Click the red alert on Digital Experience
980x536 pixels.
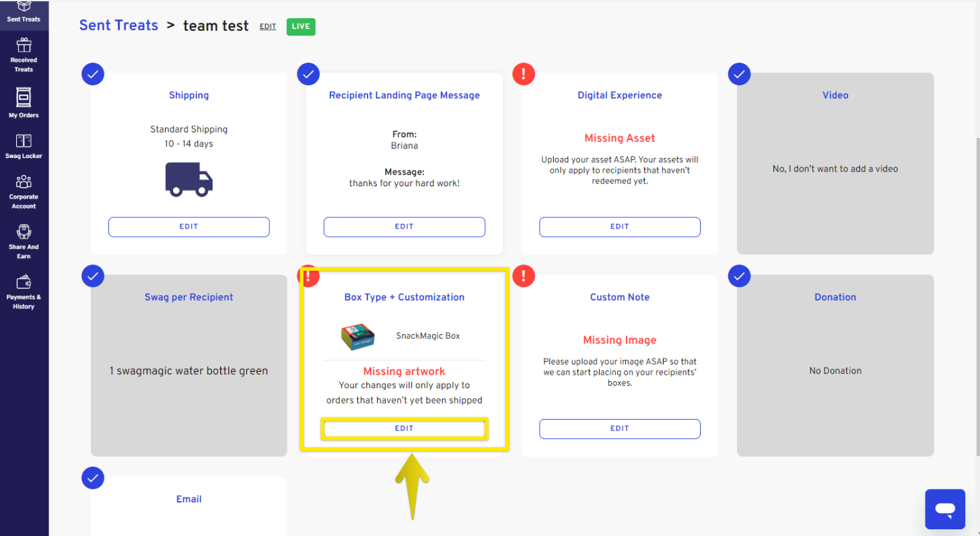524,73
